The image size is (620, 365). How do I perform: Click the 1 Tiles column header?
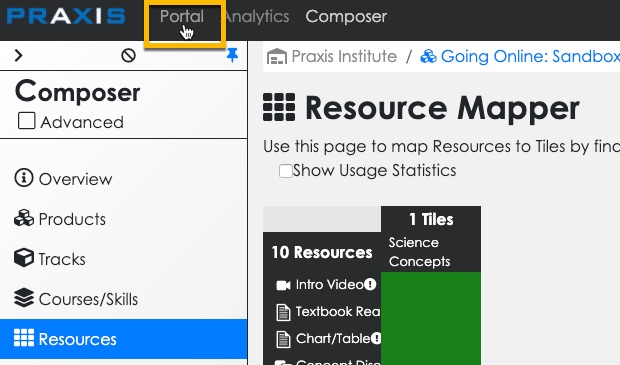pos(431,219)
